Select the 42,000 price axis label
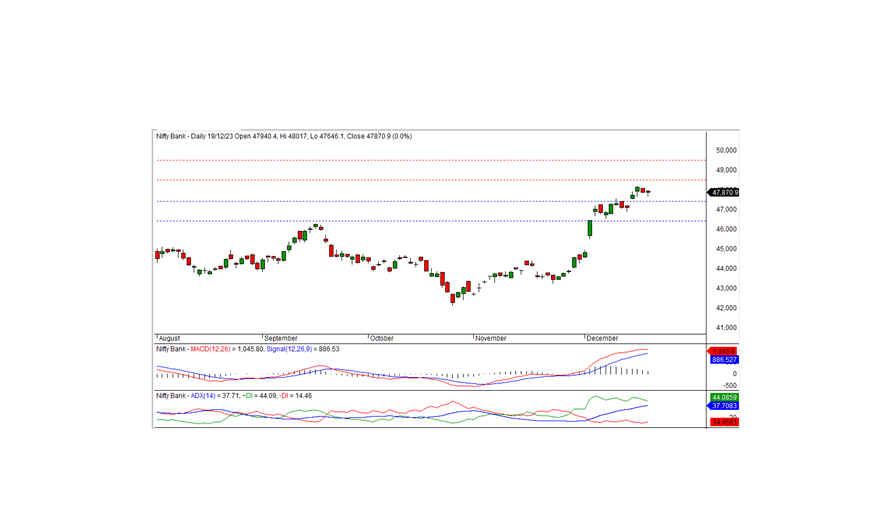 click(x=726, y=308)
